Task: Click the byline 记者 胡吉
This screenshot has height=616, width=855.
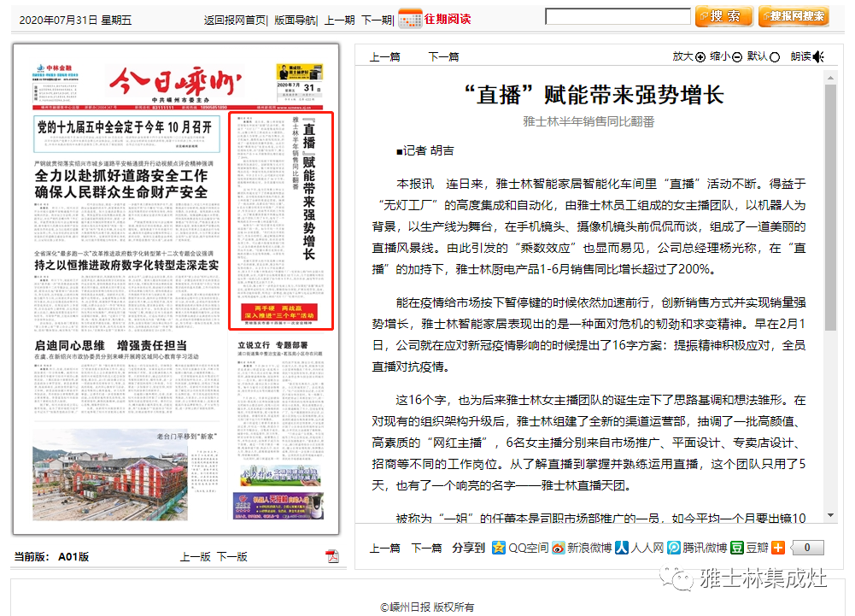Action: point(425,150)
